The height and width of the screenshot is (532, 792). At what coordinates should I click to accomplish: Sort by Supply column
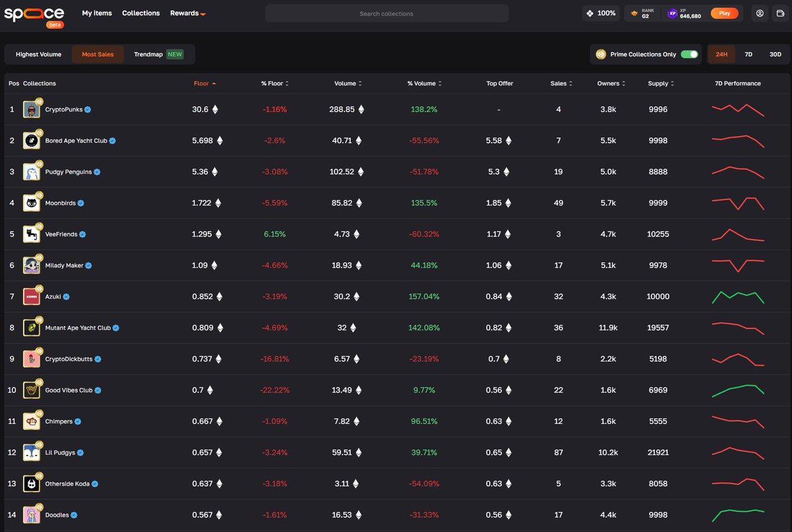pos(661,83)
